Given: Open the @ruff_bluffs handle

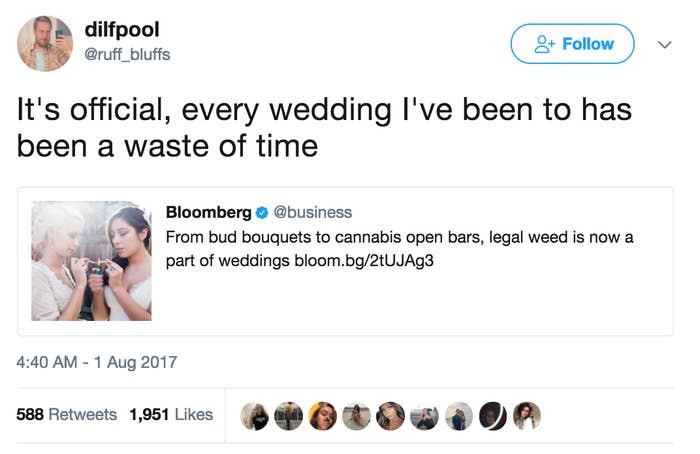Looking at the screenshot, I should coord(127,54).
